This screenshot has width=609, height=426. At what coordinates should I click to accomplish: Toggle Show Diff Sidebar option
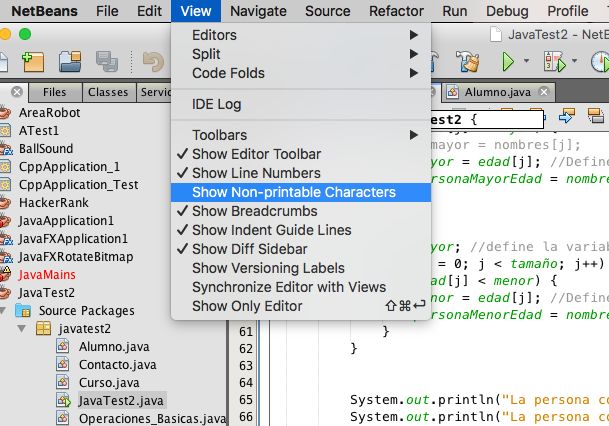point(301,249)
